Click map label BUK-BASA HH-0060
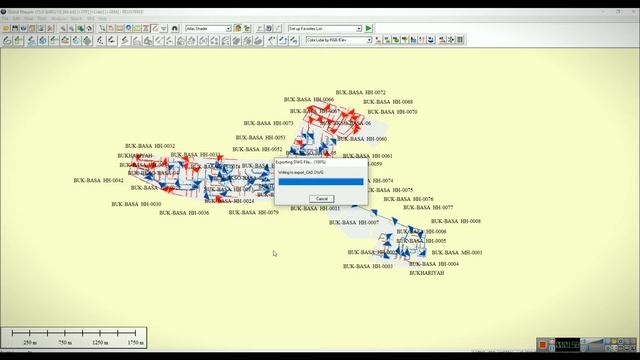This screenshot has height=360, width=640. click(x=362, y=139)
